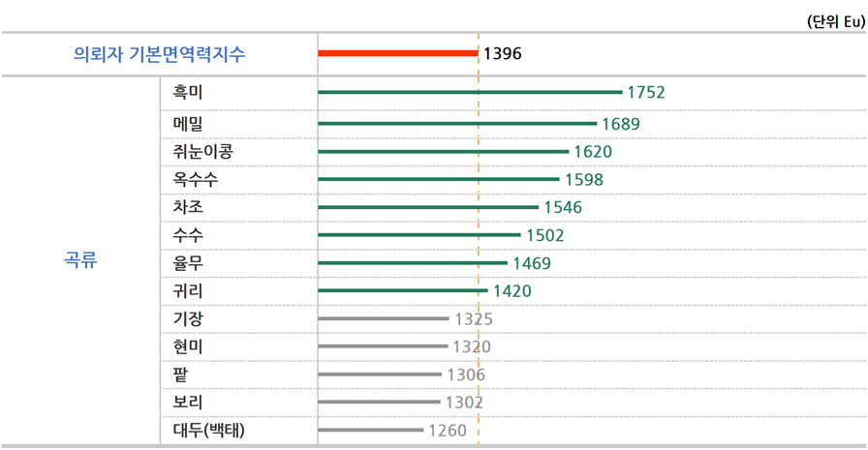Screen dimensions: 868x450
Task: Select the '의뢰자 기본면역력지수' heading
Action: point(160,53)
